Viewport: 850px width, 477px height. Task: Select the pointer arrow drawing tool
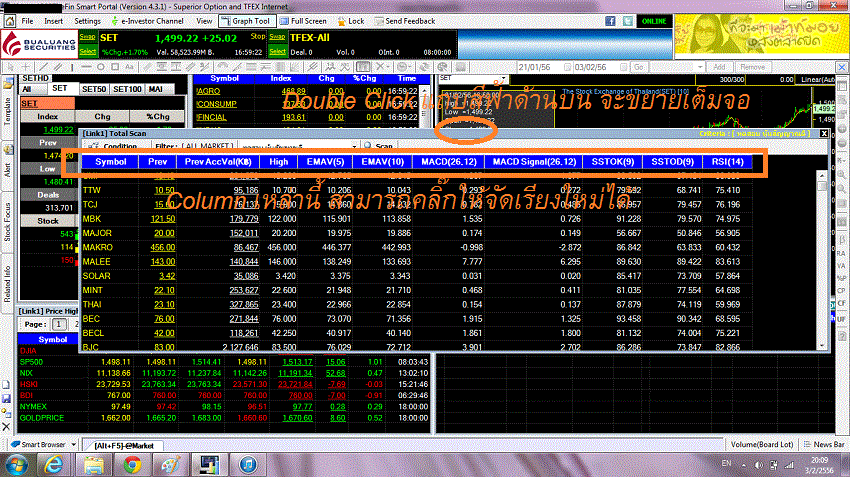pos(10,67)
